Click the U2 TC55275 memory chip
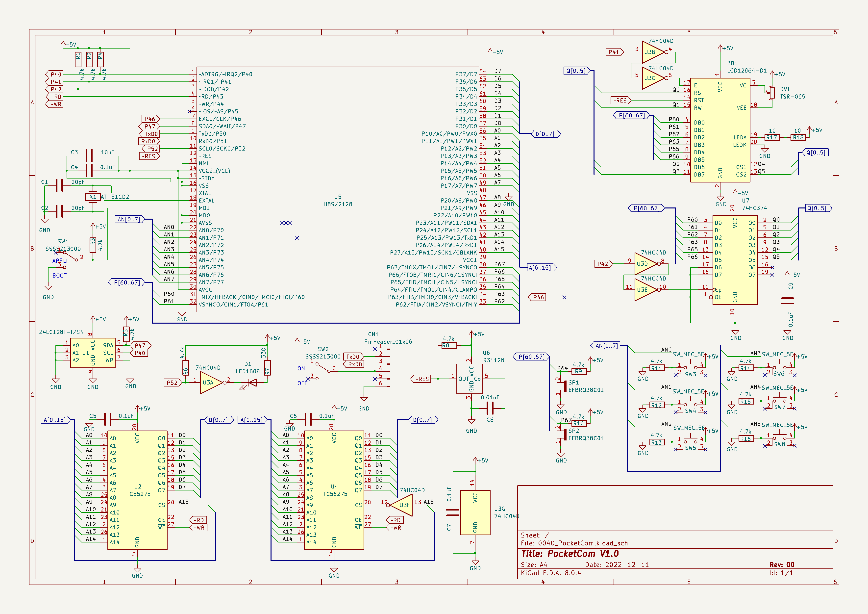This screenshot has width=868, height=614. [137, 490]
